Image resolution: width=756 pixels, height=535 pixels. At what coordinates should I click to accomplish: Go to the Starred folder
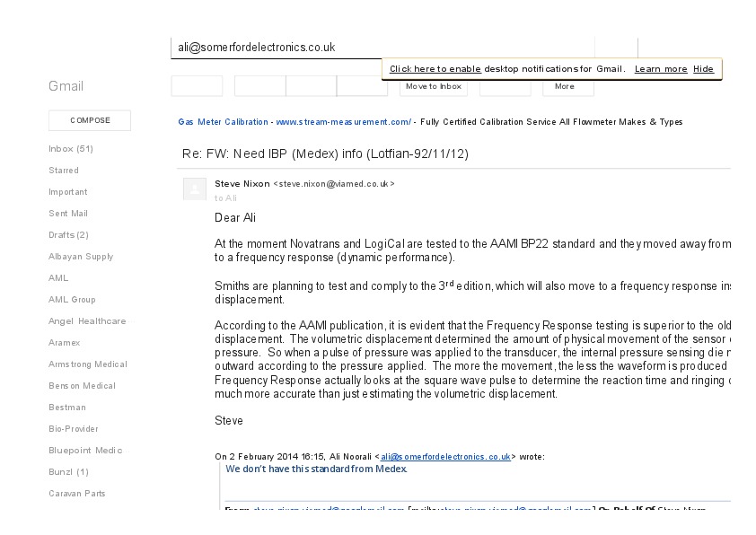(64, 170)
